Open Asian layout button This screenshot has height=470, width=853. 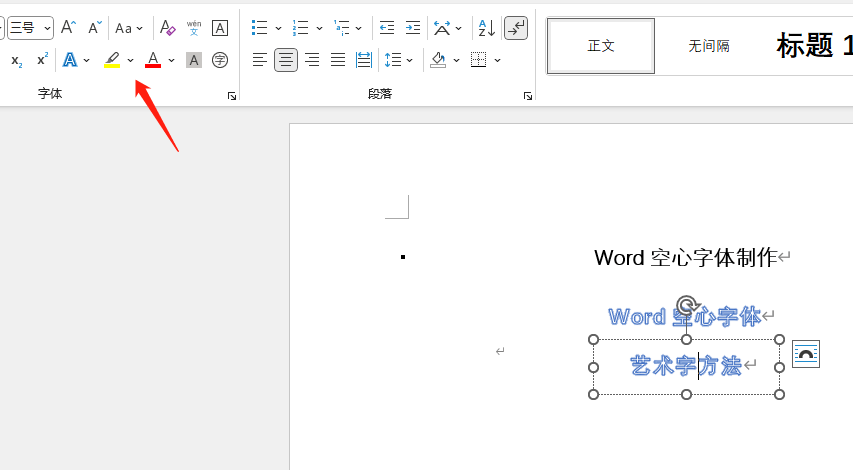(442, 28)
